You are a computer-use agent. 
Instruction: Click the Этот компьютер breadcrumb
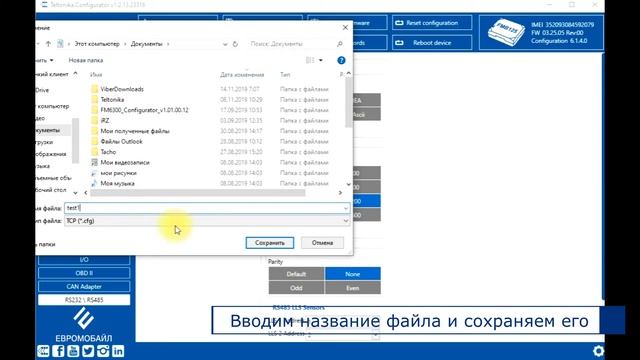[97, 44]
